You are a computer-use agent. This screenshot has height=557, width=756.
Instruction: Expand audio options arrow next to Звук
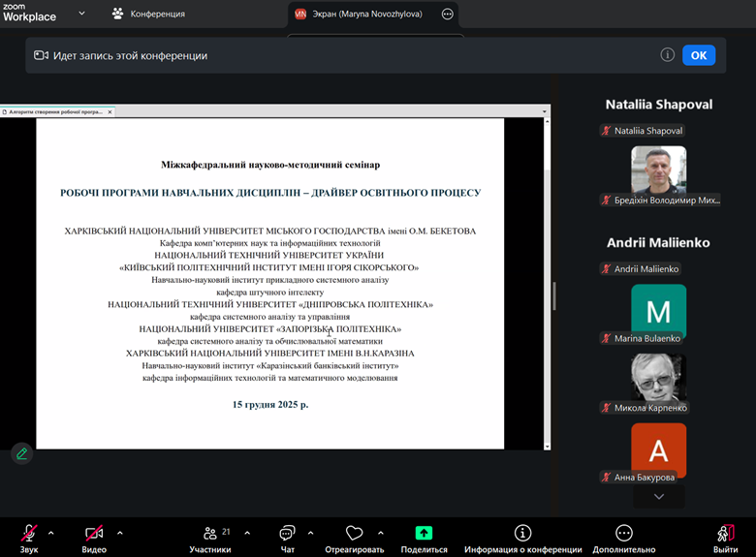[50, 532]
